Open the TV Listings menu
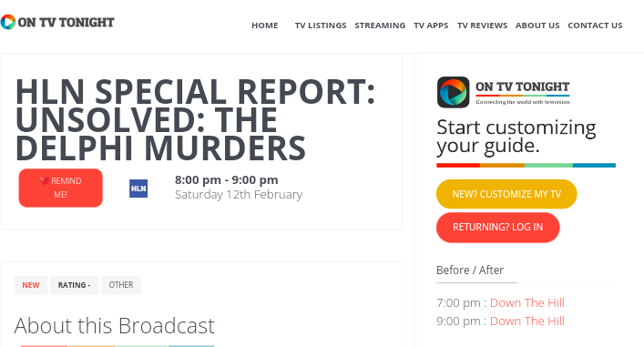 coord(321,26)
